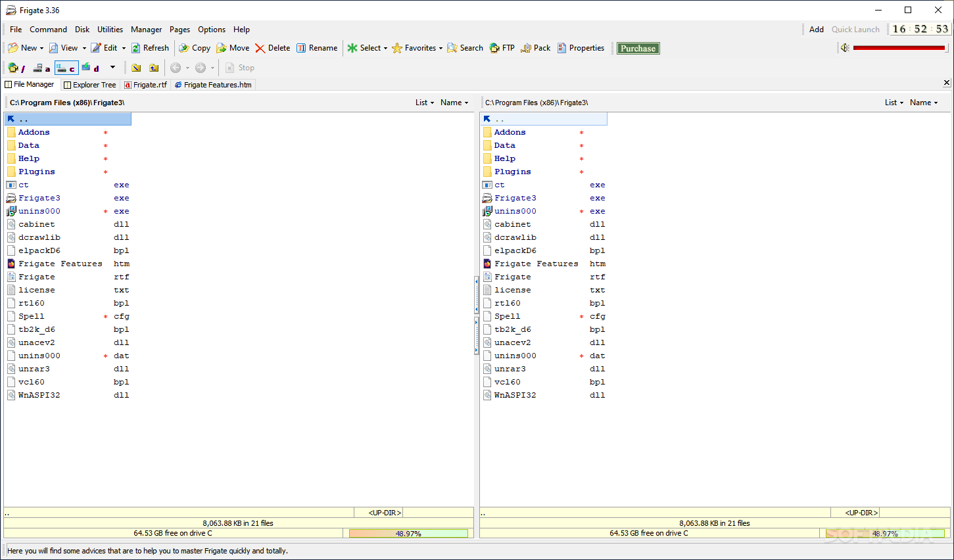Select drive c button
Image resolution: width=954 pixels, height=560 pixels.
click(66, 68)
